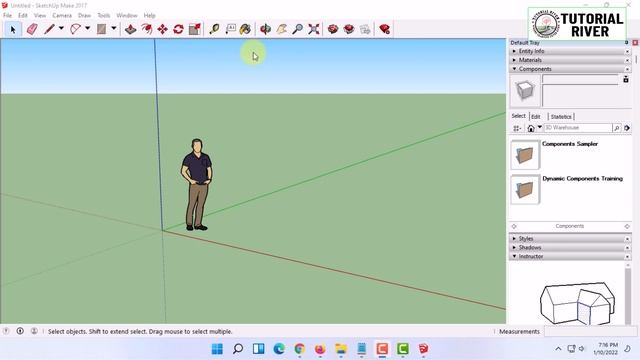Open File Explorer from taskbar
Image resolution: width=640 pixels, height=360 pixels.
click(341, 349)
